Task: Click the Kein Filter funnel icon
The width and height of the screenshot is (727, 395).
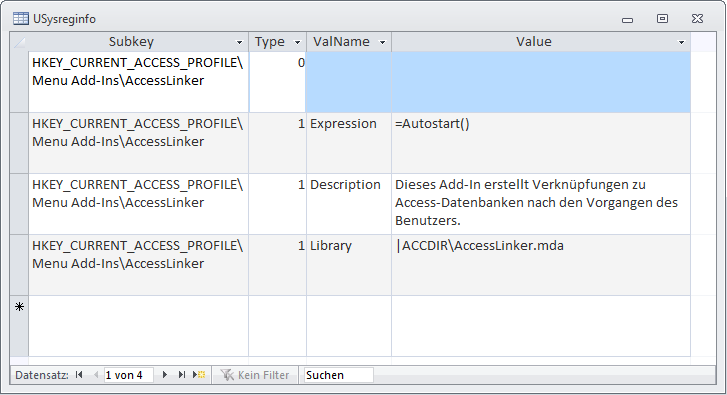Action: pyautogui.click(x=227, y=375)
